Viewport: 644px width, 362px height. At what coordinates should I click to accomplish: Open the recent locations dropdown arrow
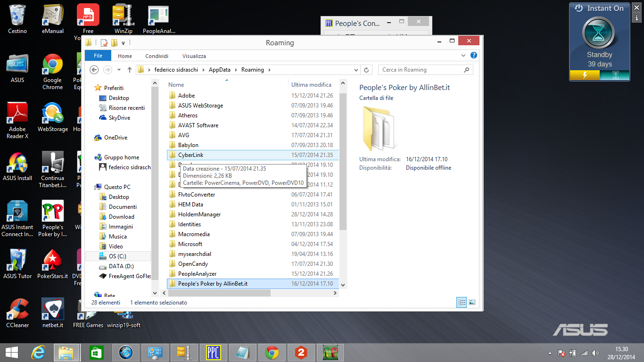(118, 70)
